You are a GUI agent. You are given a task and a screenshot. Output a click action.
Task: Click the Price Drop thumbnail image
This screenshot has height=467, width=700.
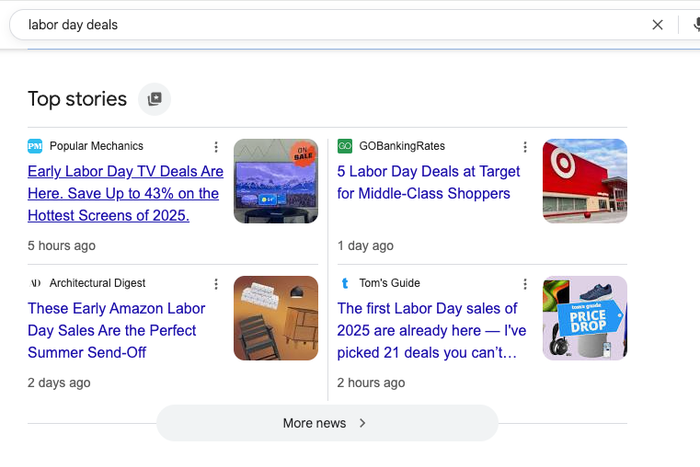tap(585, 318)
